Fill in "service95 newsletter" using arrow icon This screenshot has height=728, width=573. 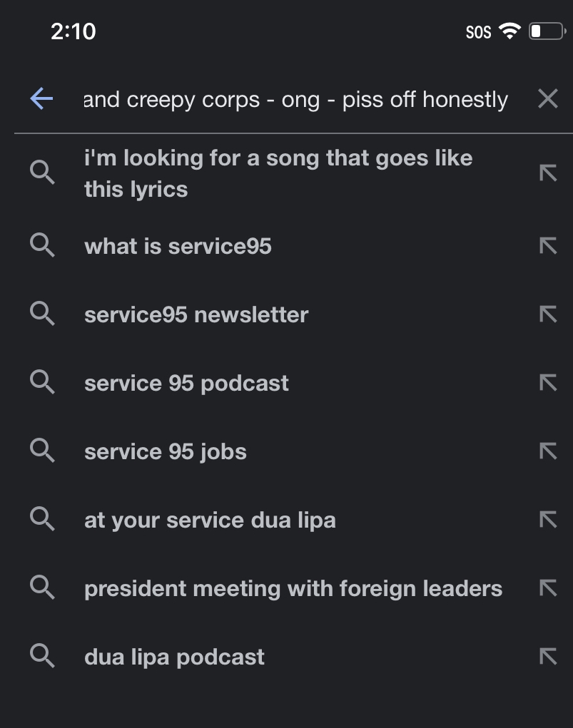[x=547, y=315]
